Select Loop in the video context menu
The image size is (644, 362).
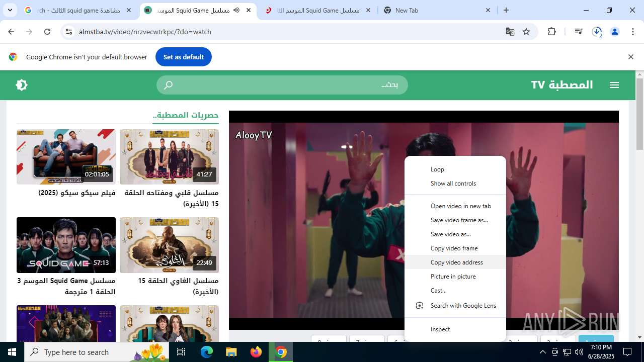(455, 169)
